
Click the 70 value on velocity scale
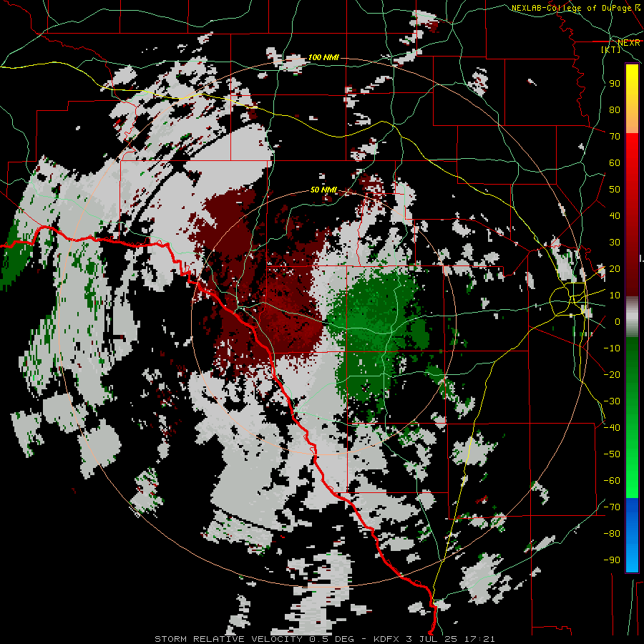615,137
